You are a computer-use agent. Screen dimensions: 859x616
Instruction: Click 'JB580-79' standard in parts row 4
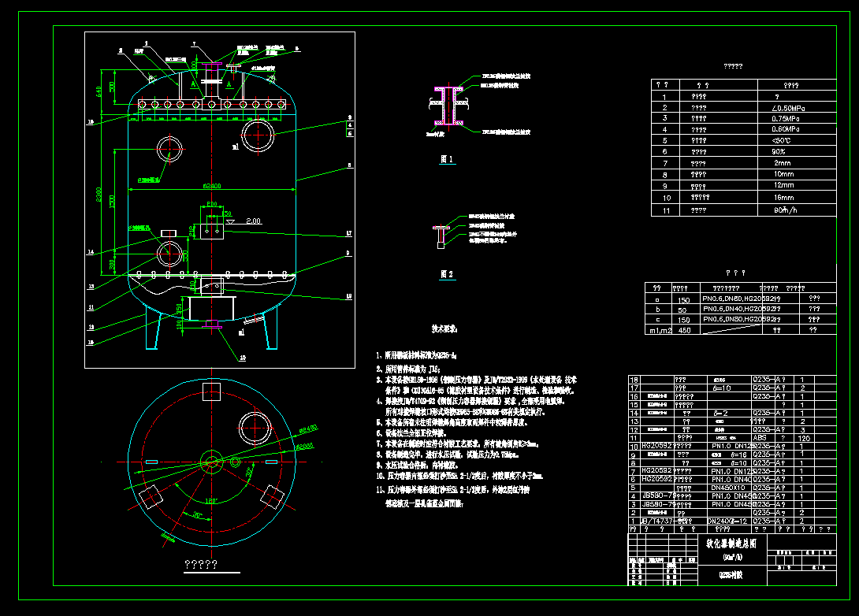point(658,496)
